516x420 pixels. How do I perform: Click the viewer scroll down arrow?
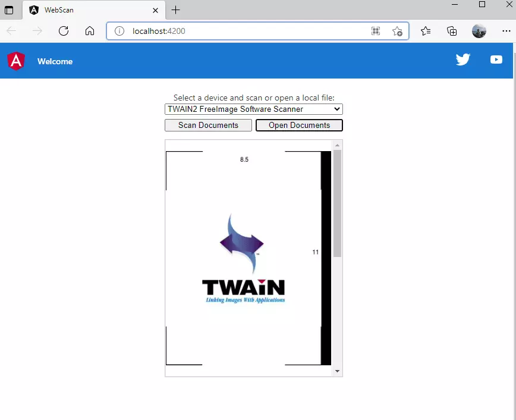(337, 371)
